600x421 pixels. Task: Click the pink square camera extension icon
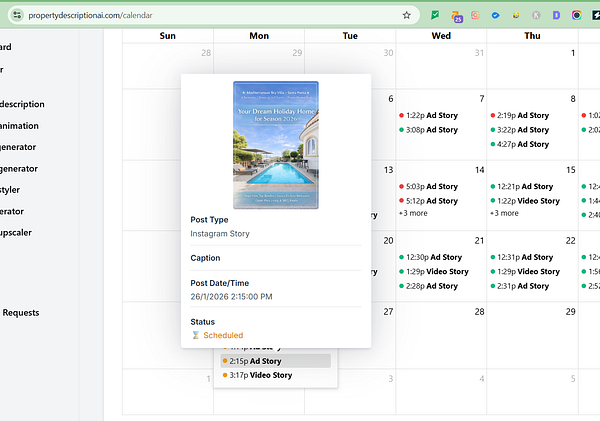pos(475,15)
